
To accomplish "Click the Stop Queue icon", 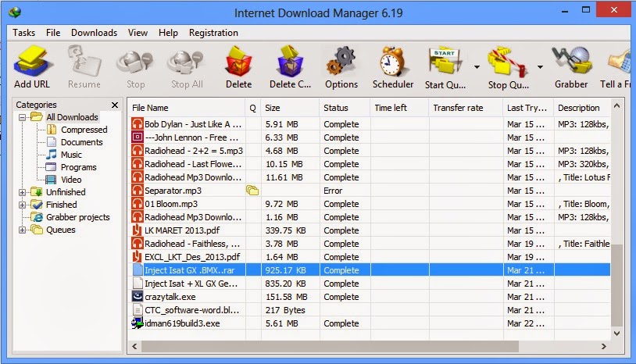I will tap(508, 62).
